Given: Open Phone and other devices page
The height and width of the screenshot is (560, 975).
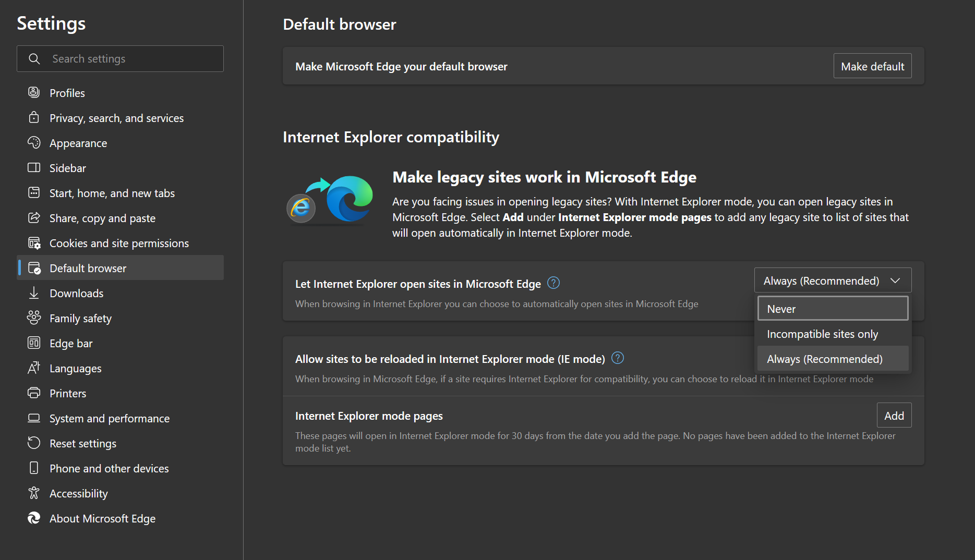Looking at the screenshot, I should click(120, 468).
